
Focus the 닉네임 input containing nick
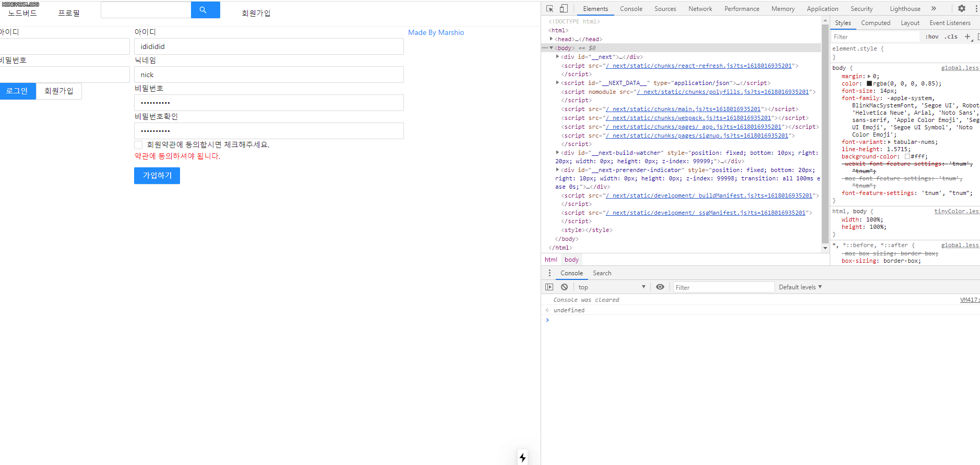[x=269, y=75]
